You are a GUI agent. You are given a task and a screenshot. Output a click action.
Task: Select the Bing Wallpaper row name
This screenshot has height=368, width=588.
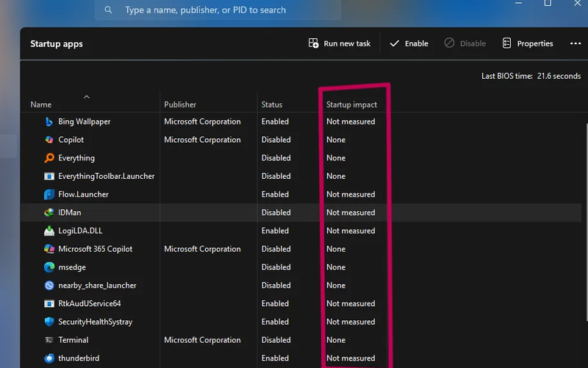(84, 121)
